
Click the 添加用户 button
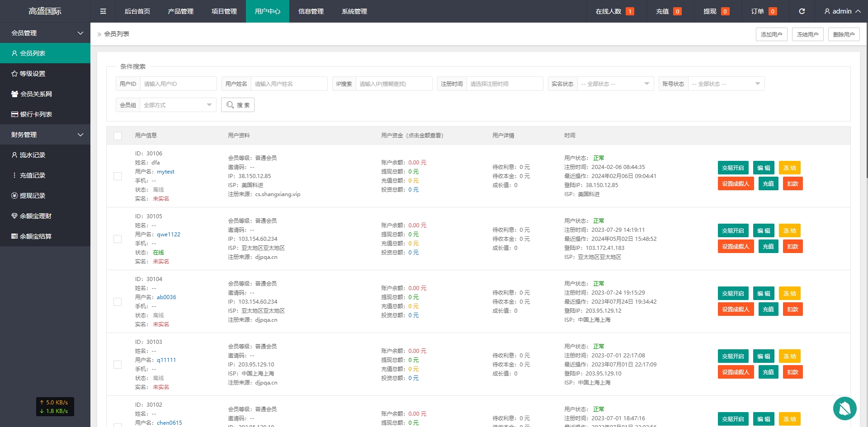coord(771,34)
